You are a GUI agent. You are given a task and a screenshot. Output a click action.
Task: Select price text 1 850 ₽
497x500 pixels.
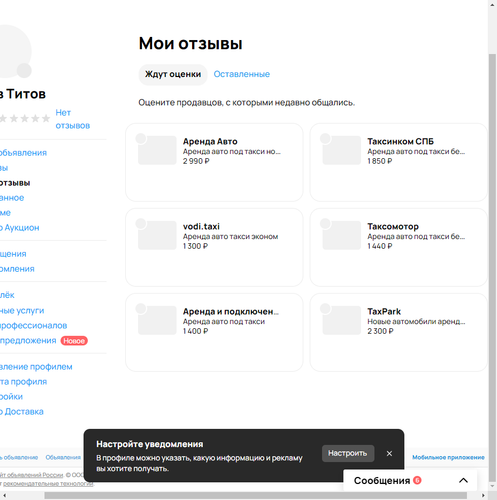(x=380, y=161)
